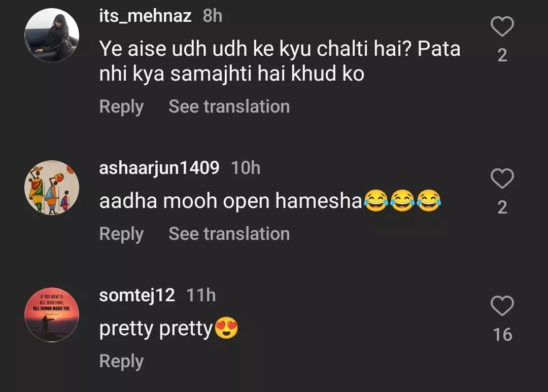This screenshot has width=548, height=392.
Task: View the 2 likes on its_mehnaz's comment
Action: point(502,55)
